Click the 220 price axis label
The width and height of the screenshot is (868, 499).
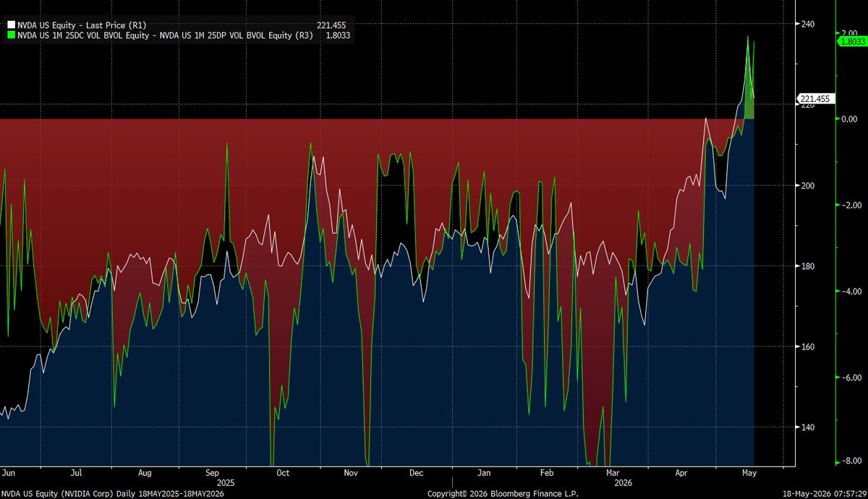[807, 107]
